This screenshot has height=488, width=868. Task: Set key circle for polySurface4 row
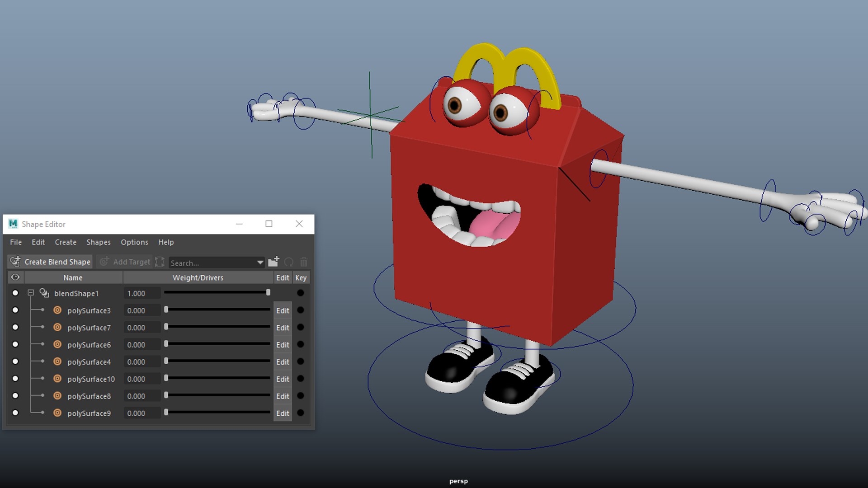[300, 361]
